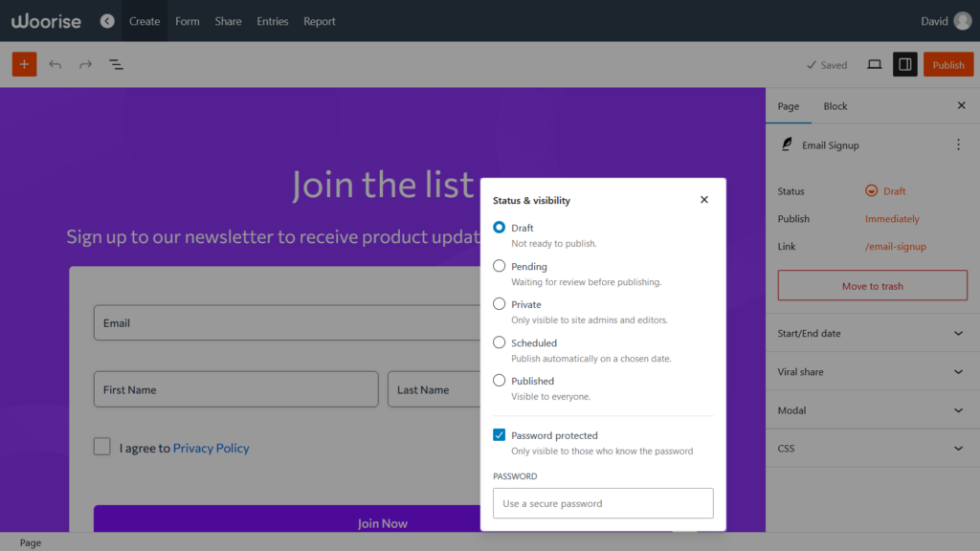
Task: Open the Share menu
Action: [228, 21]
